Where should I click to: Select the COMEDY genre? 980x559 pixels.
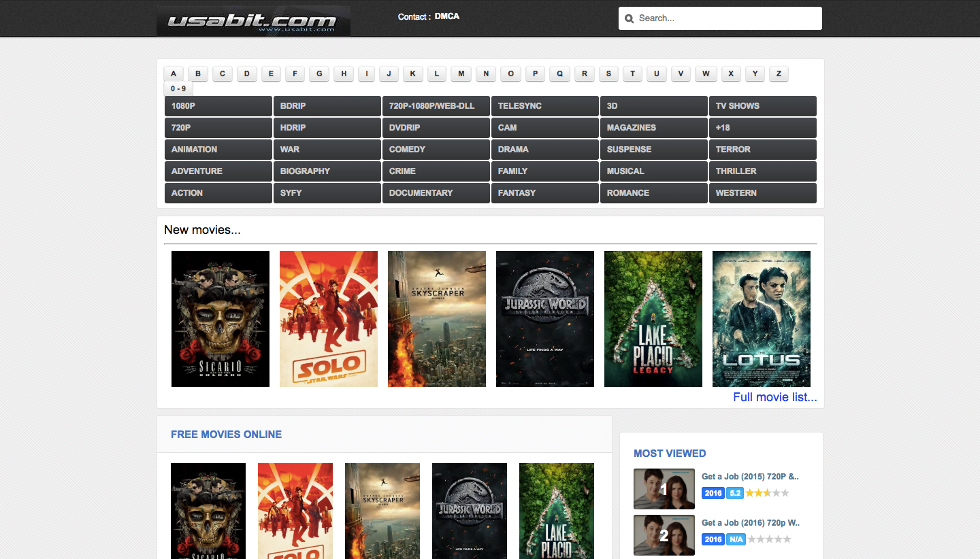[x=436, y=150]
